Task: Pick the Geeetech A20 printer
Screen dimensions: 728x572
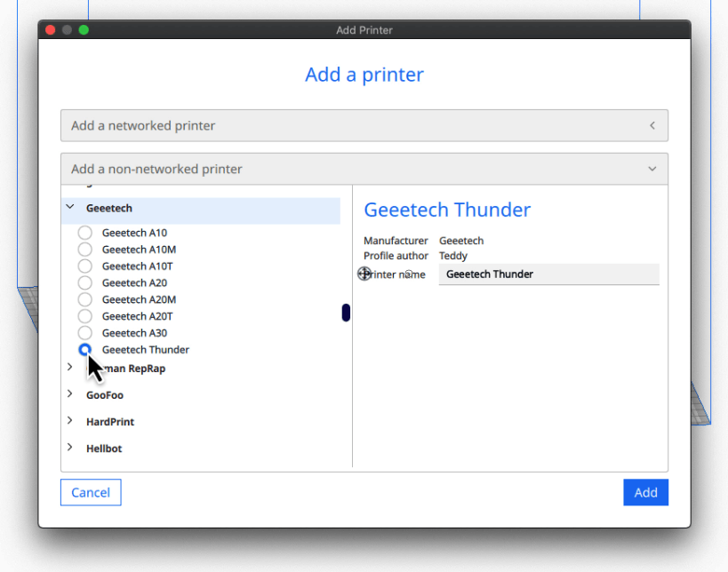Action: pyautogui.click(x=84, y=283)
